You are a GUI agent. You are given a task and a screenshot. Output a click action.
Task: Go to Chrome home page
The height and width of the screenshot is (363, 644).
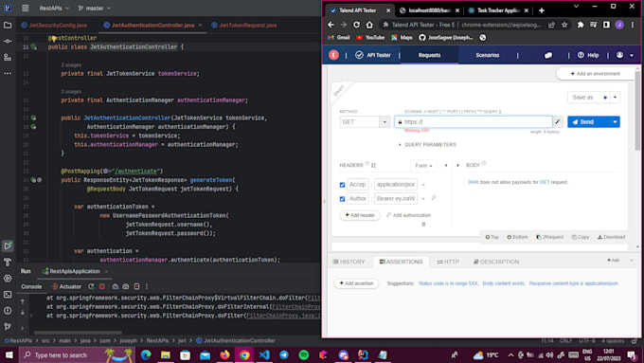coord(369,25)
